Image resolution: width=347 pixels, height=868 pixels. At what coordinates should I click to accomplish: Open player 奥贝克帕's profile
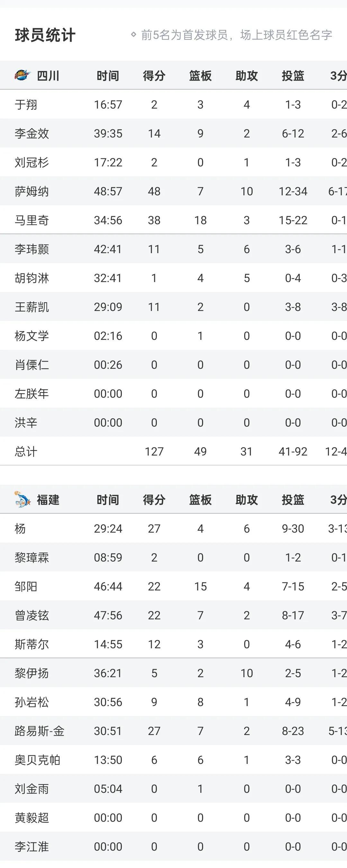coord(37,760)
